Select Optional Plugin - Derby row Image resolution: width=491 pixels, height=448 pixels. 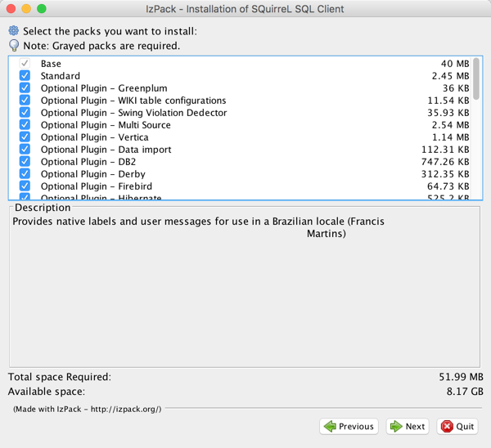click(x=93, y=174)
